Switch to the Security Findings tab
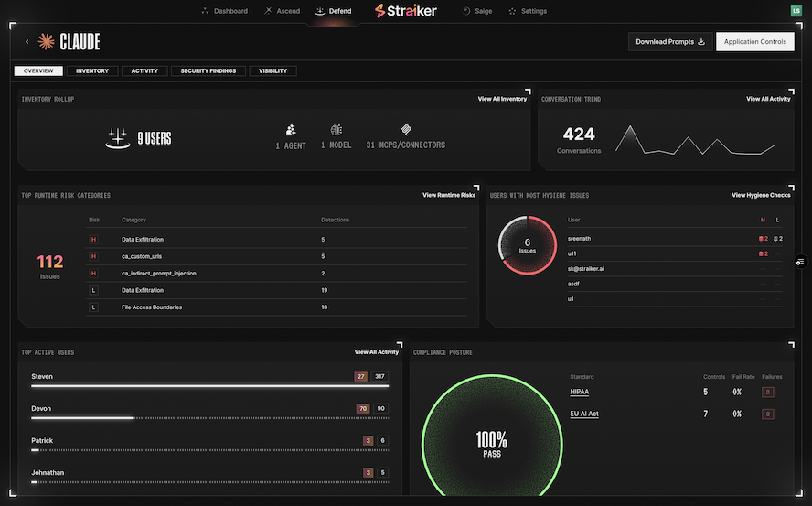This screenshot has height=506, width=812. point(208,71)
